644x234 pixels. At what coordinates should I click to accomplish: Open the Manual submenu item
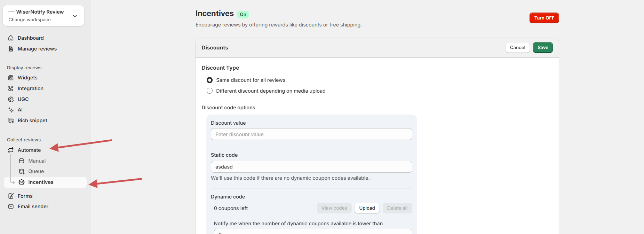tap(37, 161)
